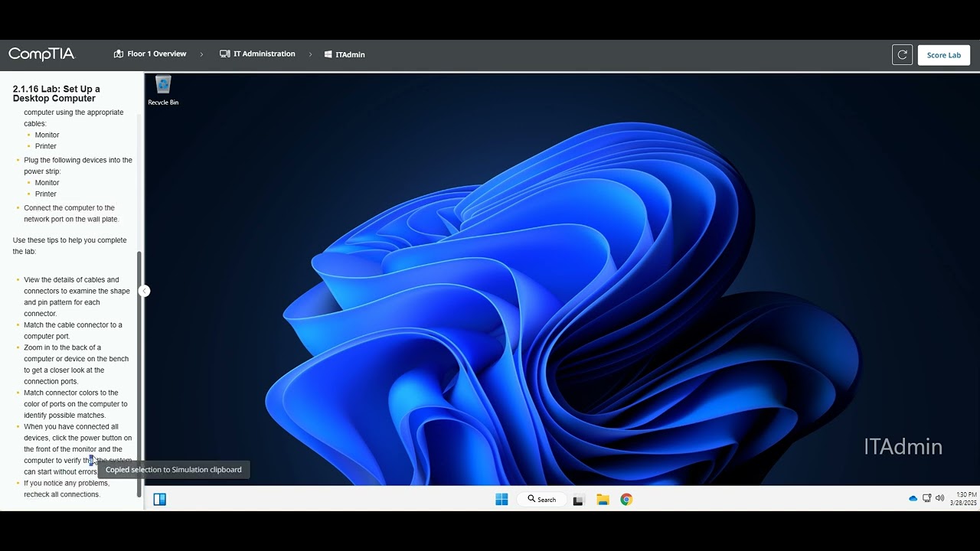Click the refresh lab icon button
The height and width of the screenshot is (551, 980).
[902, 55]
